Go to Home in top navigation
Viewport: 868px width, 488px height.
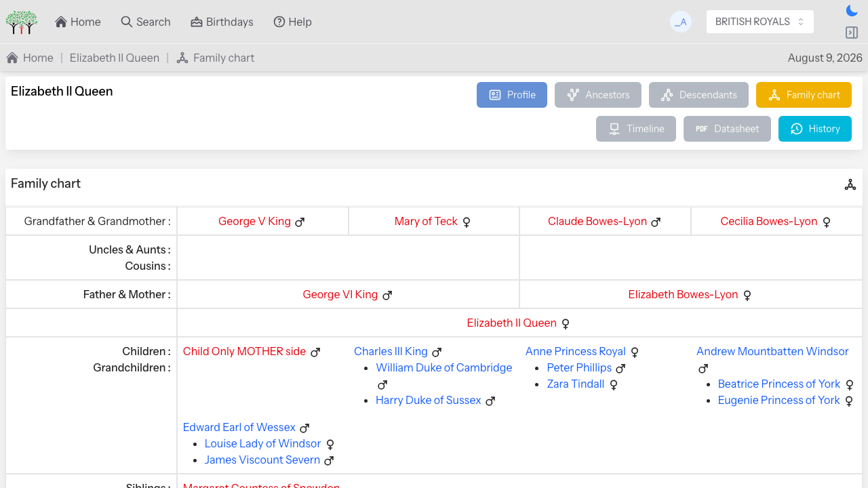click(x=78, y=22)
